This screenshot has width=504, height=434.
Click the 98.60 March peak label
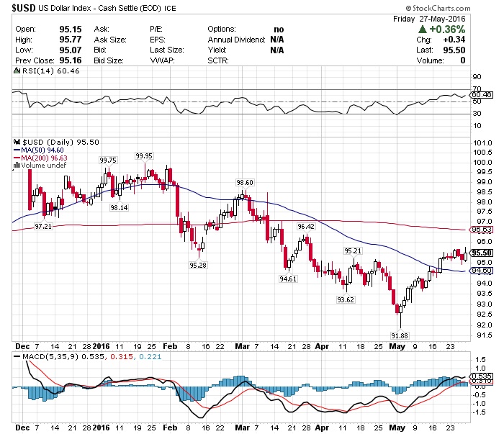(x=245, y=183)
